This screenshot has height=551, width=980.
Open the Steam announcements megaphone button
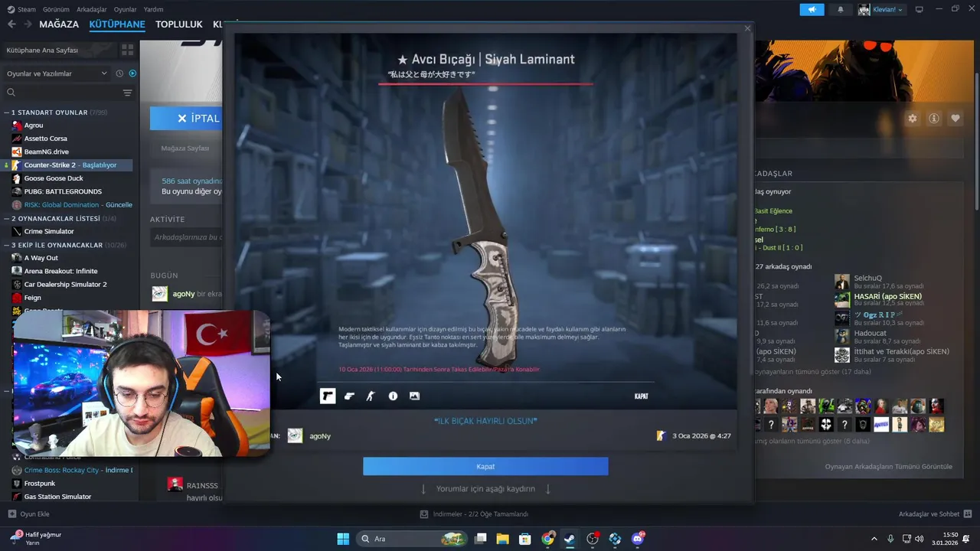pos(812,9)
